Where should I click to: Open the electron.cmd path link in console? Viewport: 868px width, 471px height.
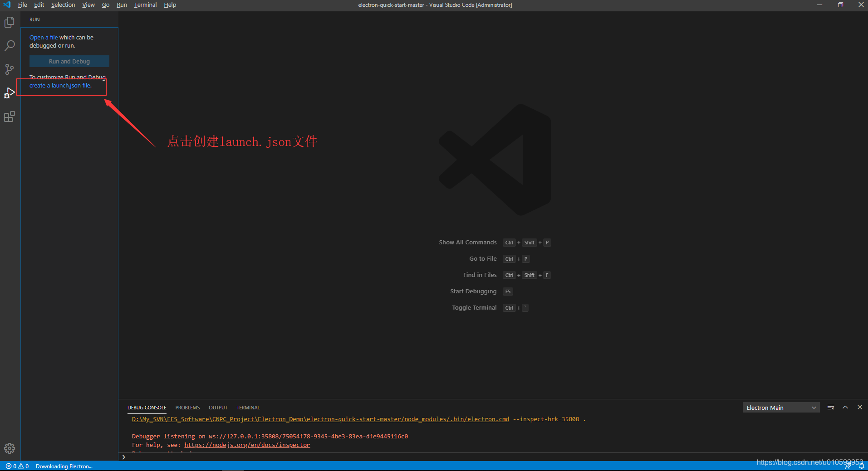tap(320, 419)
